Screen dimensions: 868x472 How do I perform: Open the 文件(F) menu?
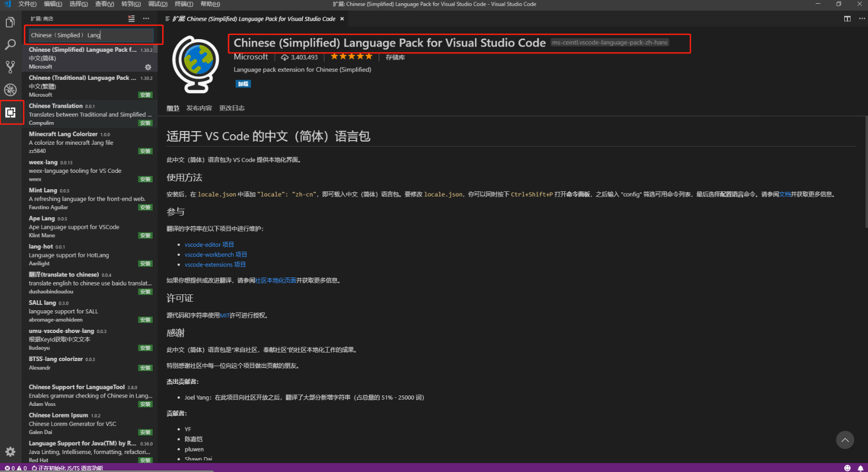tap(27, 4)
